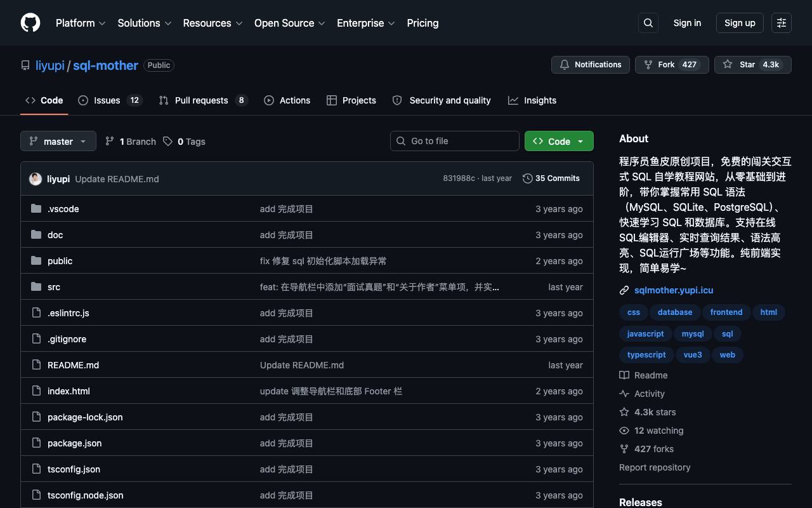Screen dimensions: 812x508
Task: Click the src folder icon
Action: [36, 287]
